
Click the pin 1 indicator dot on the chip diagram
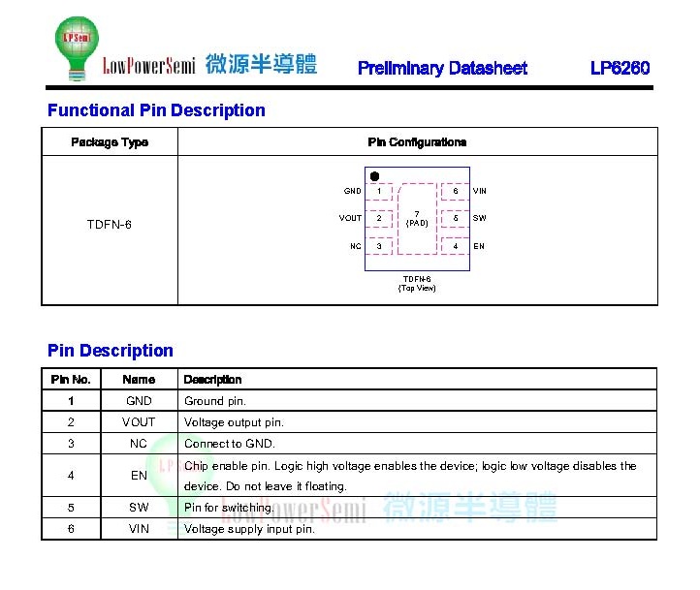pos(374,176)
